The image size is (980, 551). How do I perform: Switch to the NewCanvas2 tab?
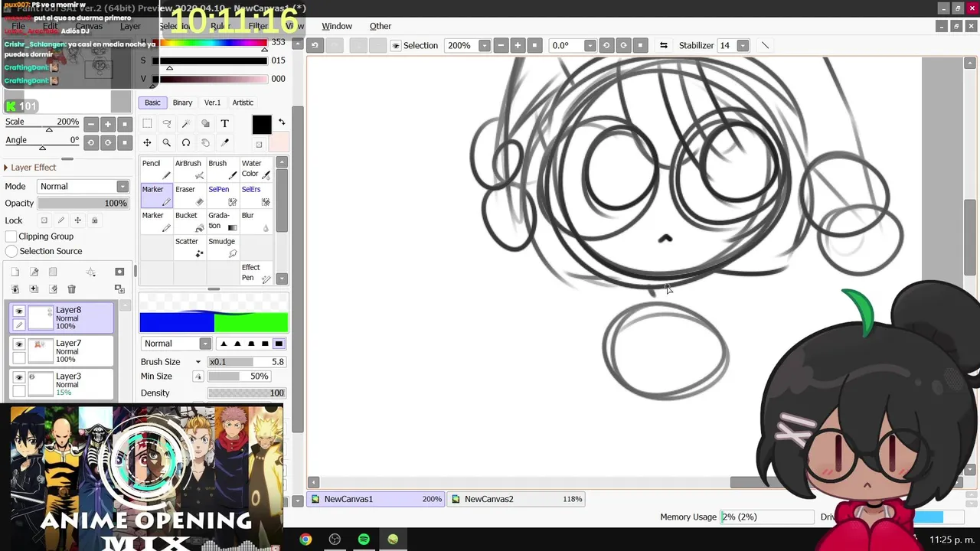coord(517,499)
